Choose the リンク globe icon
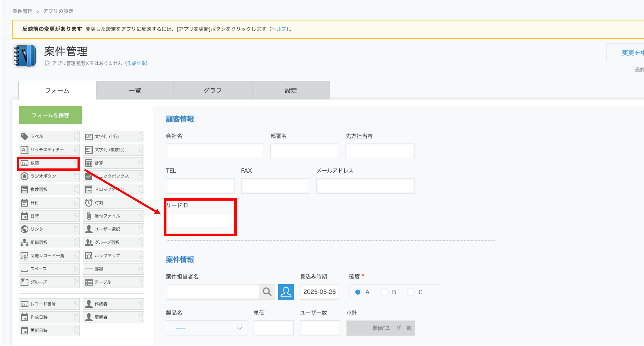 pos(24,229)
